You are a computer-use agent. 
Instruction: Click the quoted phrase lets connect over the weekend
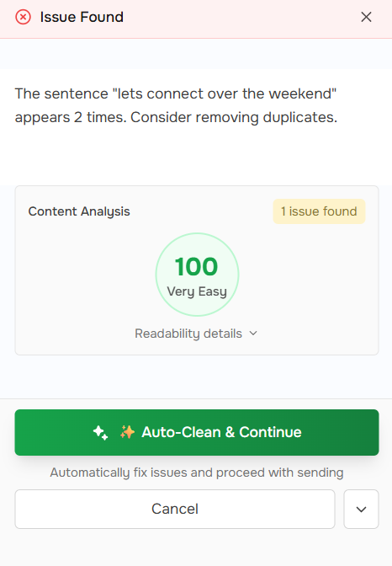(x=225, y=93)
